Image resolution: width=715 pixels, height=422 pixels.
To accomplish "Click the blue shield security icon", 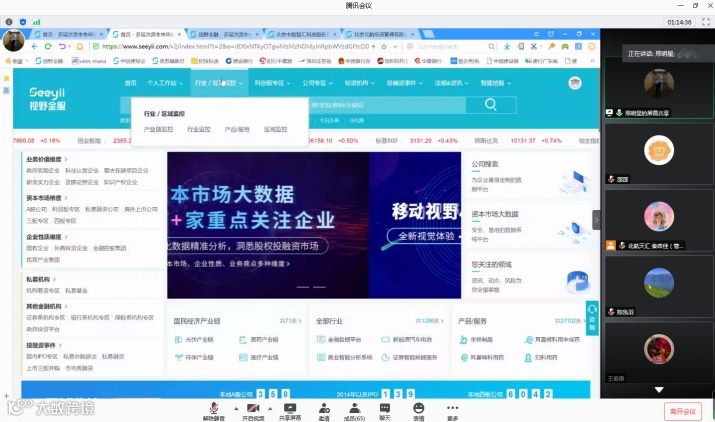I will pos(23,21).
